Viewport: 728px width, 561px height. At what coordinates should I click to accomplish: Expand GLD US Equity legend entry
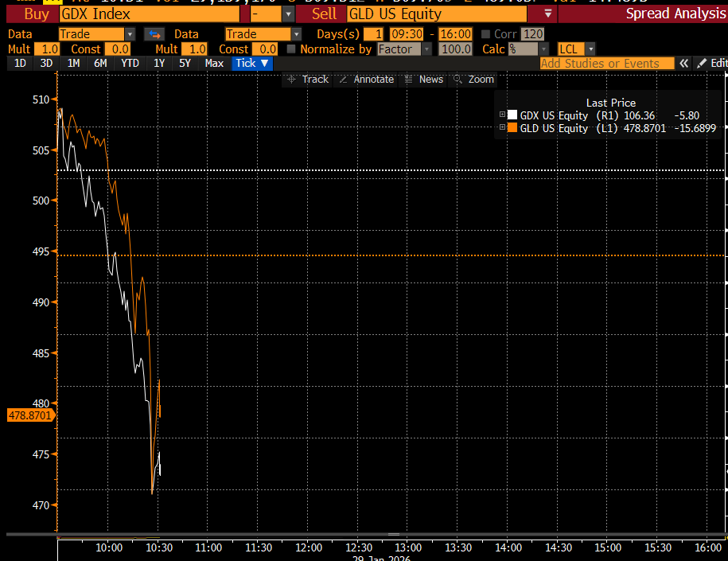pos(502,127)
